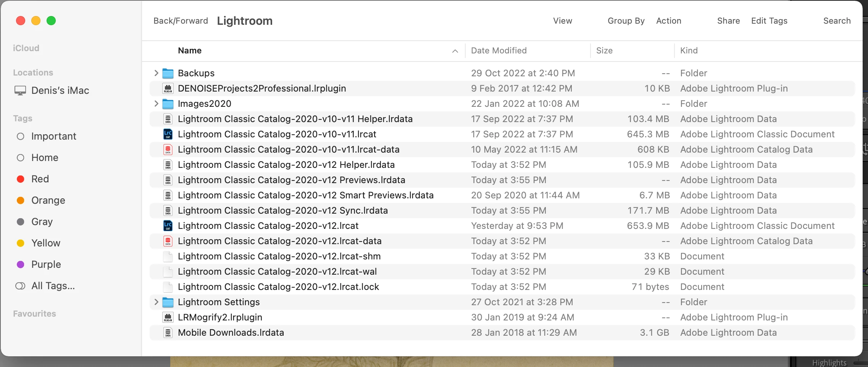Click the Locations sidebar section heading
The image size is (868, 367).
33,73
